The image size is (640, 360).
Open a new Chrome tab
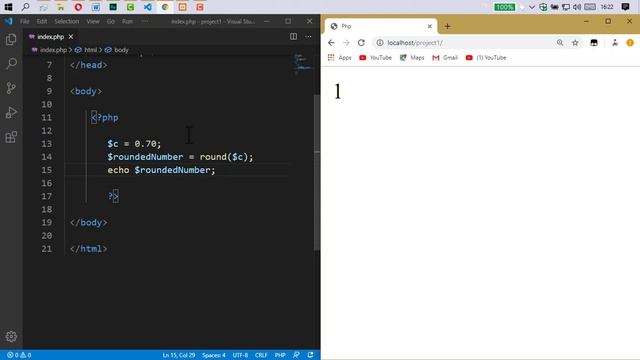click(x=447, y=26)
